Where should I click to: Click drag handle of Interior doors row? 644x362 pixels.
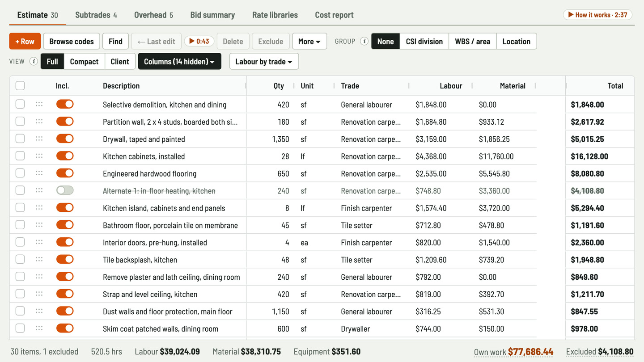click(39, 242)
